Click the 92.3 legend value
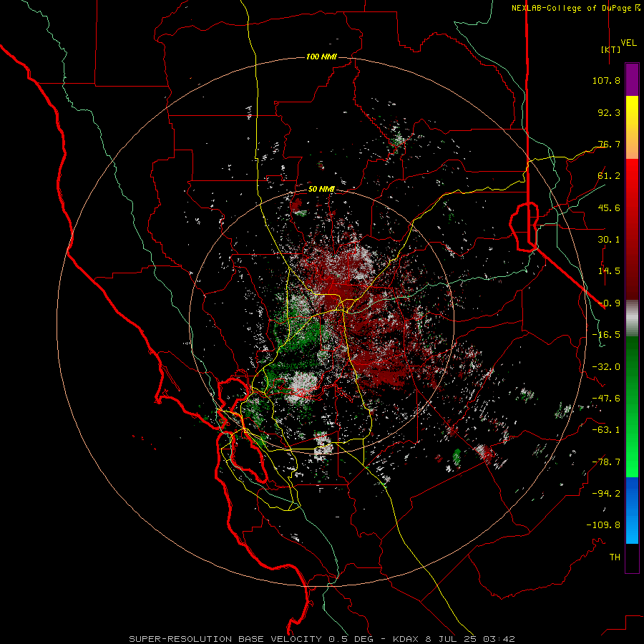Viewport: 644px width, 644px height. point(609,112)
